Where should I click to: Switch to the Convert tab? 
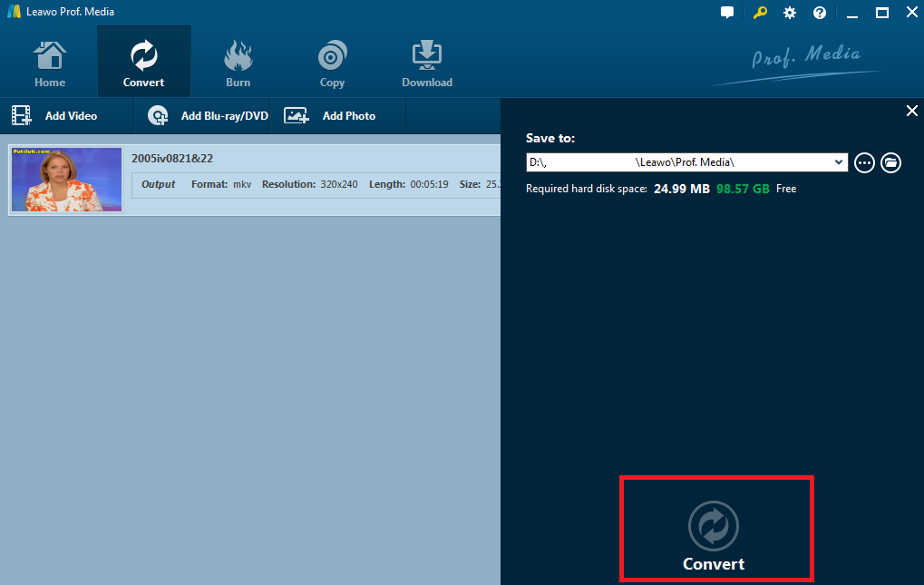coord(143,61)
